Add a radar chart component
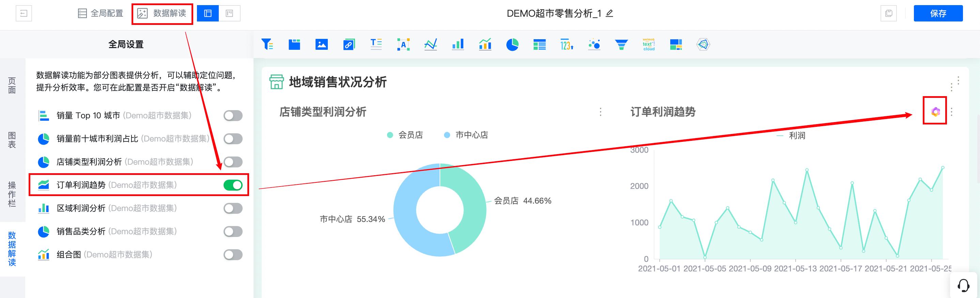Screen dimensions: 980x298 pyautogui.click(x=703, y=45)
